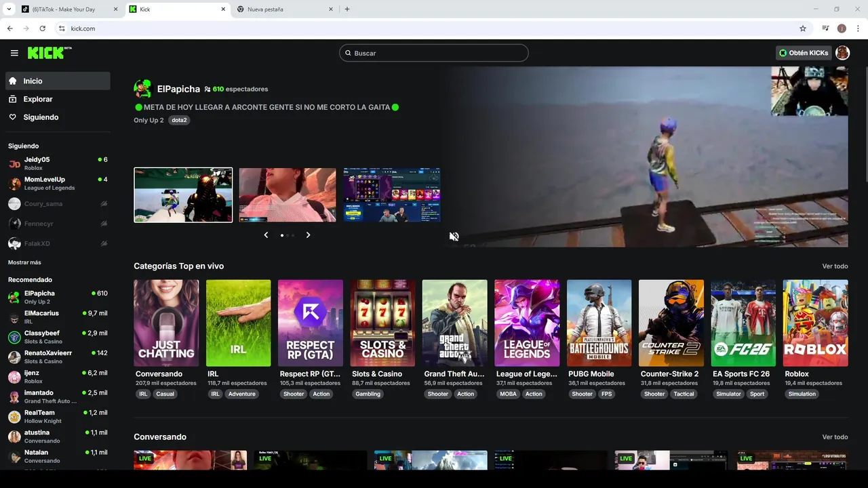This screenshot has height=488, width=868.
Task: Open Chrome three-dot menu
Action: [x=859, y=28]
